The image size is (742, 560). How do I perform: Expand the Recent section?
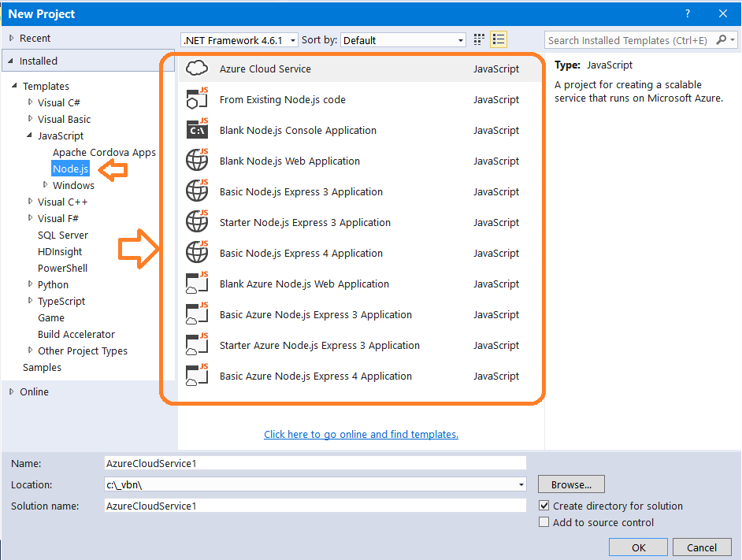coord(12,38)
